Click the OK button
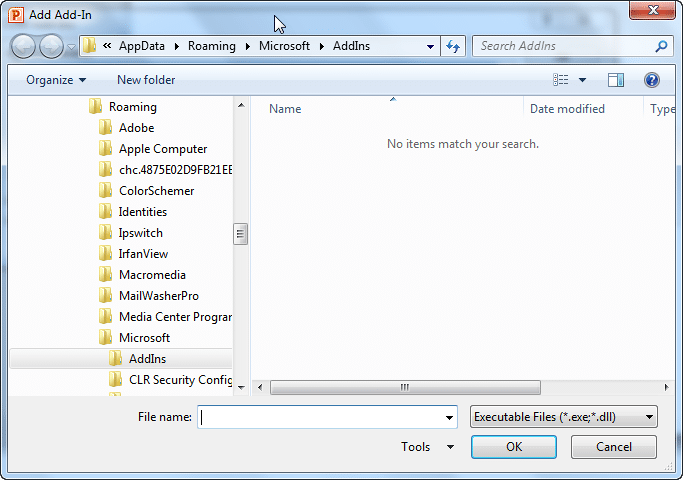The image size is (683, 480). (x=514, y=447)
